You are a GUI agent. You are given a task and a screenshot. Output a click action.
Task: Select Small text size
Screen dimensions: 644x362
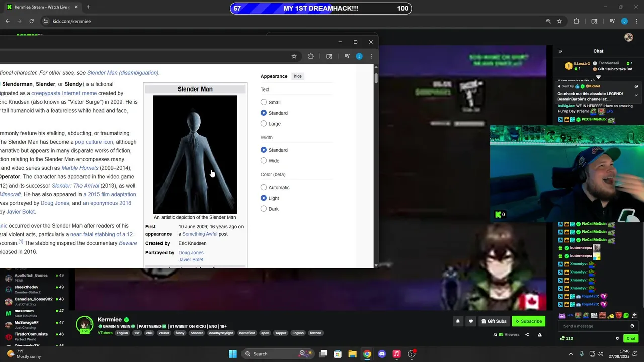coord(264,102)
